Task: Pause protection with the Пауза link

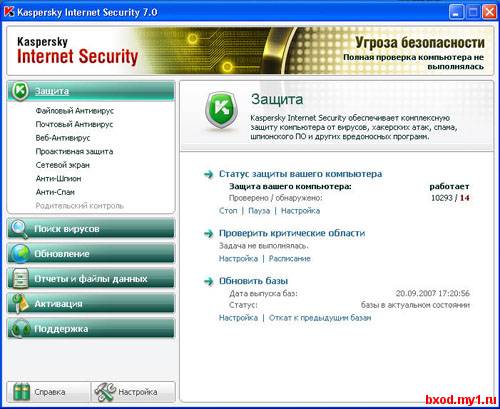Action: (259, 211)
